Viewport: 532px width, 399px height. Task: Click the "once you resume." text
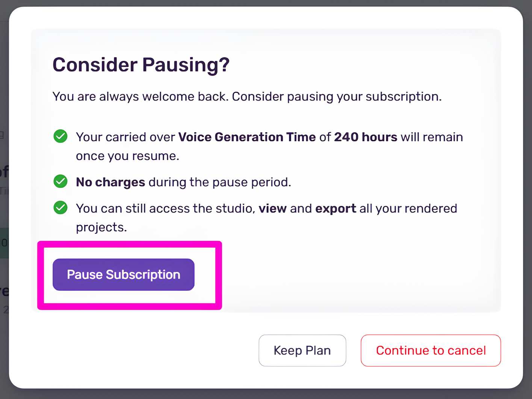[127, 156]
